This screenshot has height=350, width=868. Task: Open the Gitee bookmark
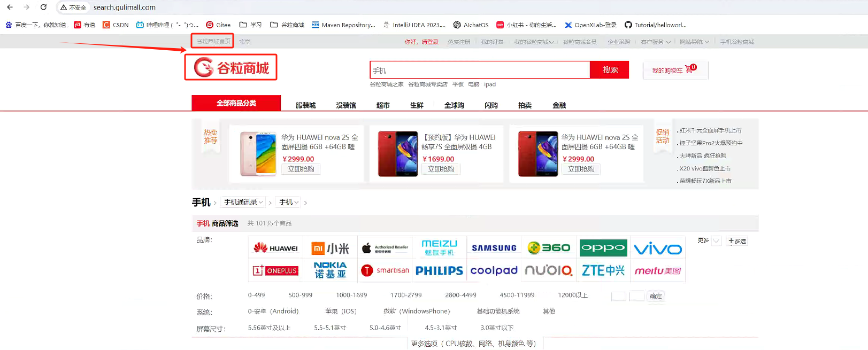tap(218, 25)
